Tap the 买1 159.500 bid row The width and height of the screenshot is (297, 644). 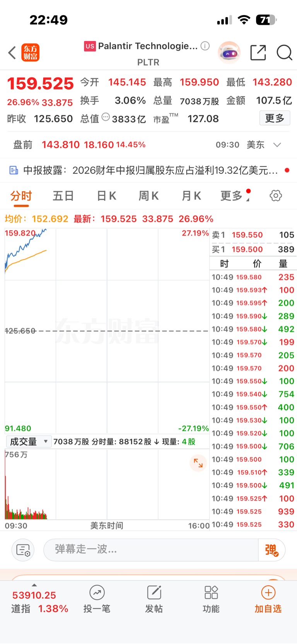[x=253, y=249]
